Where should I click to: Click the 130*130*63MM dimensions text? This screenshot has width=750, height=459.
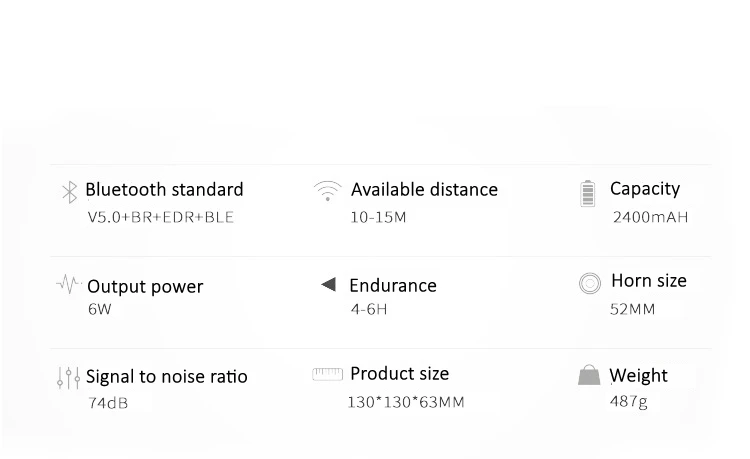point(406,402)
